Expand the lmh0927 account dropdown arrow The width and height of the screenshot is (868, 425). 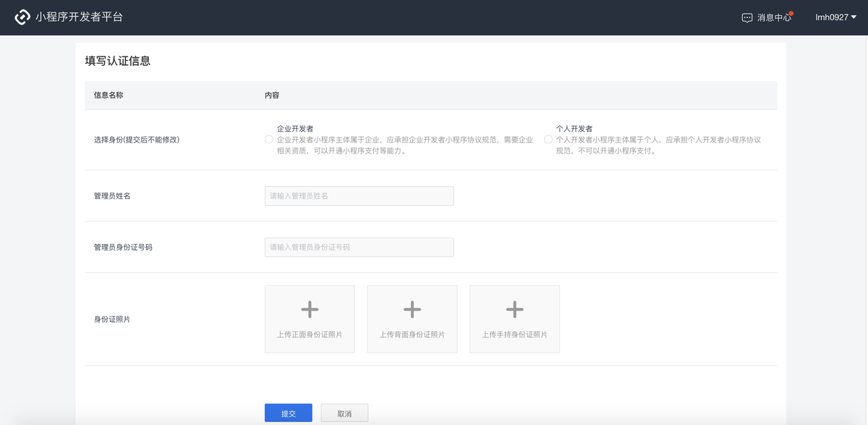pos(854,17)
